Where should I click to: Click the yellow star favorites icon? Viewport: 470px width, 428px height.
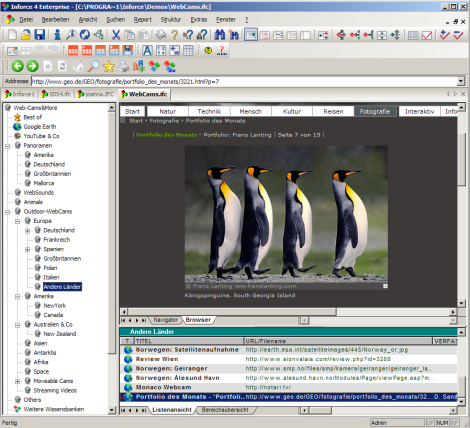click(x=109, y=66)
